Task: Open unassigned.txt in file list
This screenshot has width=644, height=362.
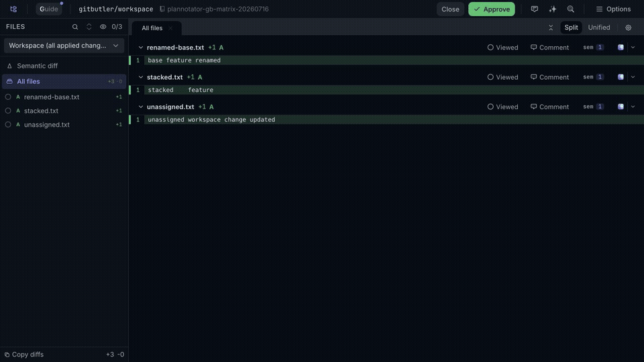Action: (x=46, y=125)
